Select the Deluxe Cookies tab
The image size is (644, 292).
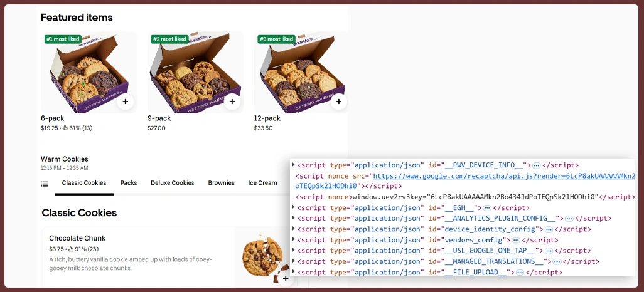tap(172, 183)
